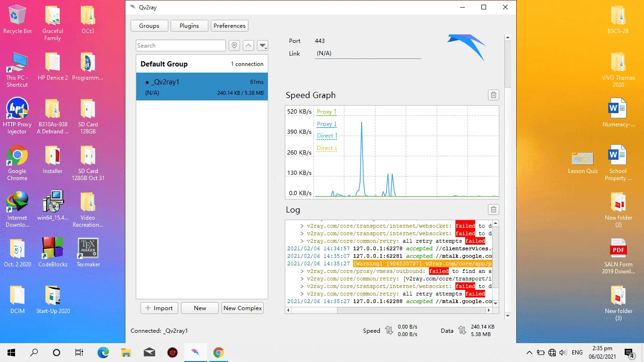Select the BSCS-2B folder on desktop
The image size is (644, 362).
pos(618,19)
